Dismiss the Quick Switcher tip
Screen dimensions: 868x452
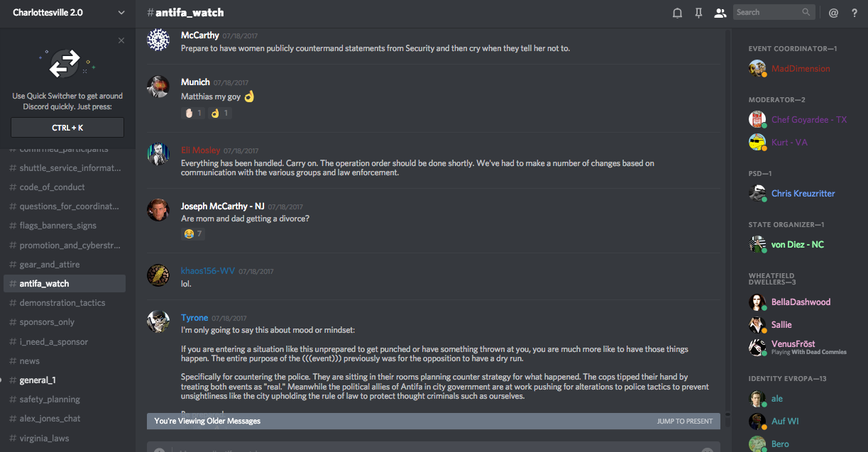coord(121,40)
